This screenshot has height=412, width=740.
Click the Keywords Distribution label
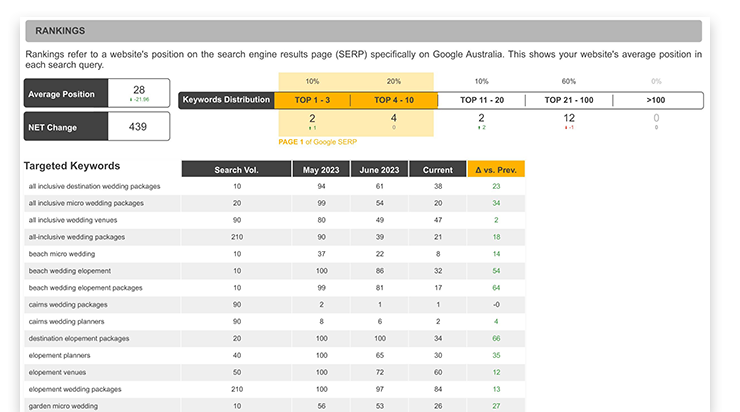pyautogui.click(x=226, y=100)
